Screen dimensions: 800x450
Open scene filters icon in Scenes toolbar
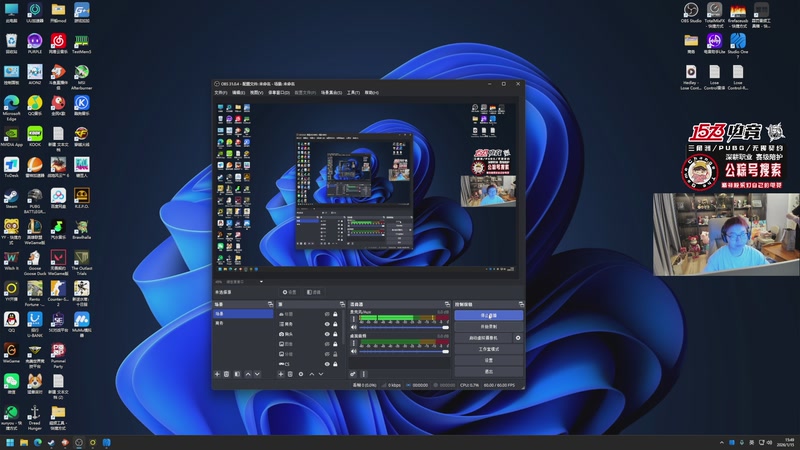tap(237, 374)
